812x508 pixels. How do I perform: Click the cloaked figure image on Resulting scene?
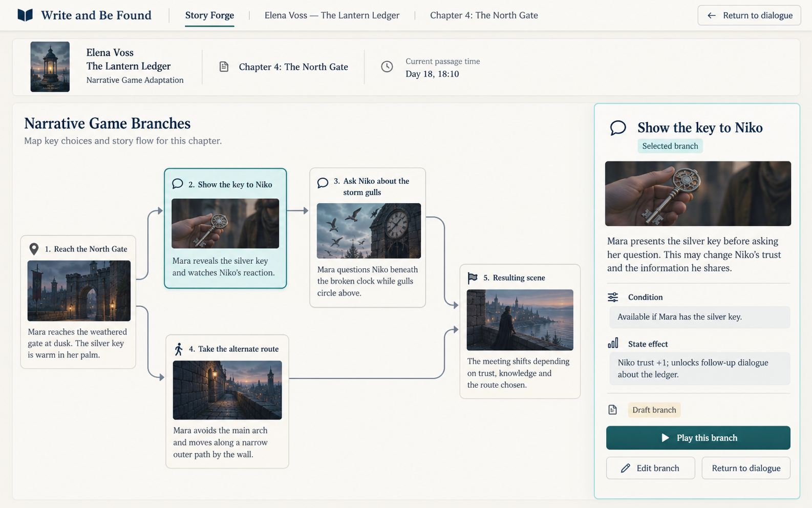click(x=520, y=320)
